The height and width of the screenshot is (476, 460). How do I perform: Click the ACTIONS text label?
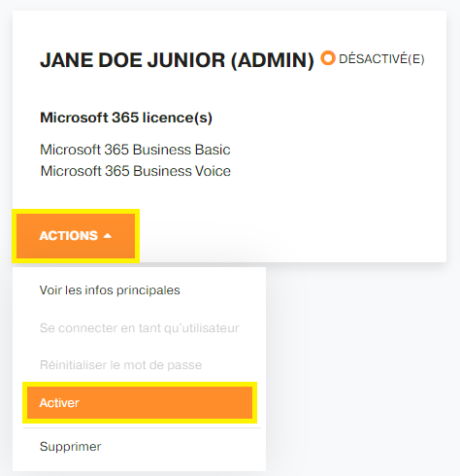tap(68, 236)
